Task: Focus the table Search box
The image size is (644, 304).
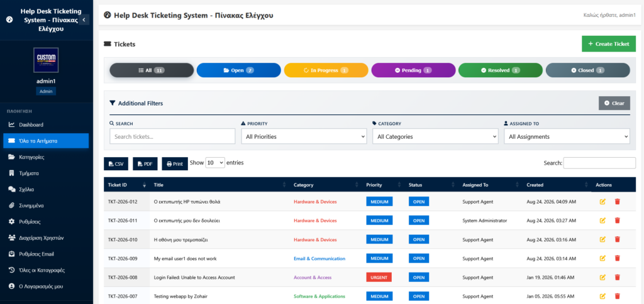Action: tap(599, 163)
